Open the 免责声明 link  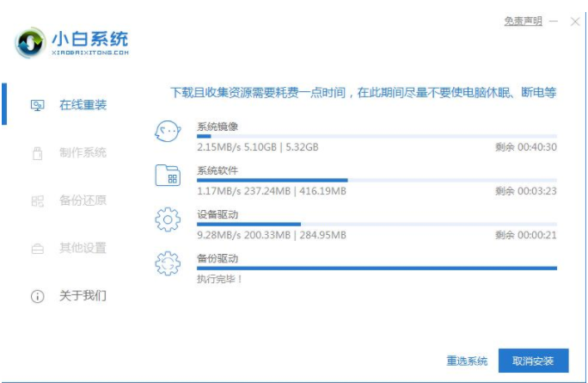(x=523, y=22)
